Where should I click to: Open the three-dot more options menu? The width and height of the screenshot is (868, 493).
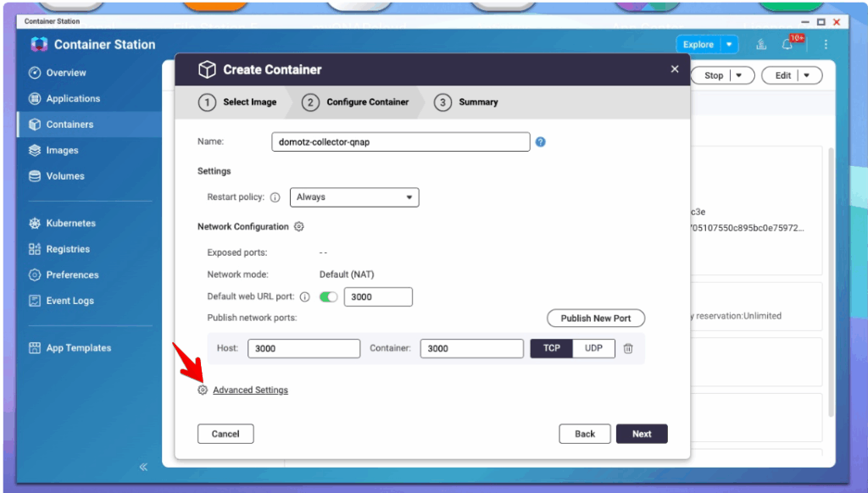[x=826, y=45]
